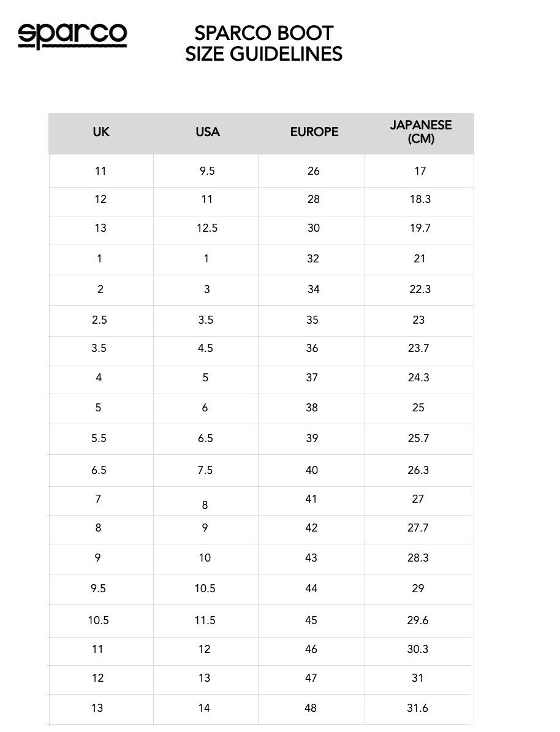Click the JAPANESE (CM) column header

point(420,132)
